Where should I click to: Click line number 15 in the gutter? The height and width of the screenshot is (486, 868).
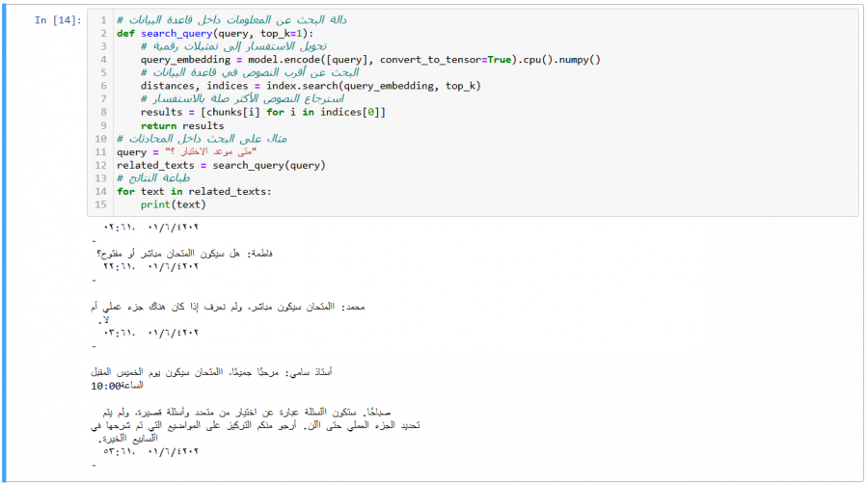click(x=101, y=204)
